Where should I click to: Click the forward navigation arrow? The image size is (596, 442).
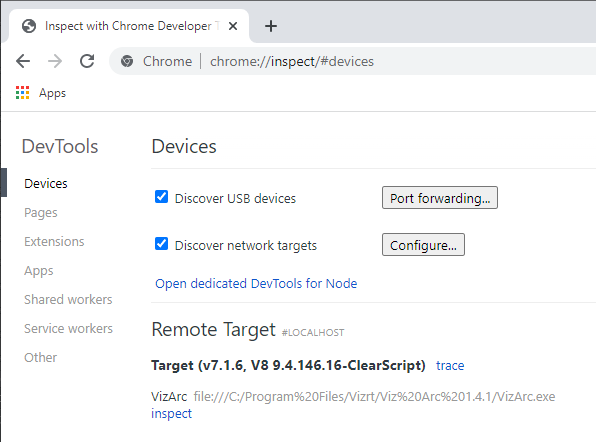[55, 61]
